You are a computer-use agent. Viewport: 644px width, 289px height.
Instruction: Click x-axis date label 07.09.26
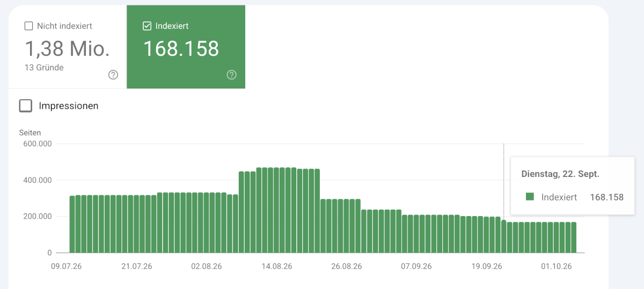click(x=416, y=266)
